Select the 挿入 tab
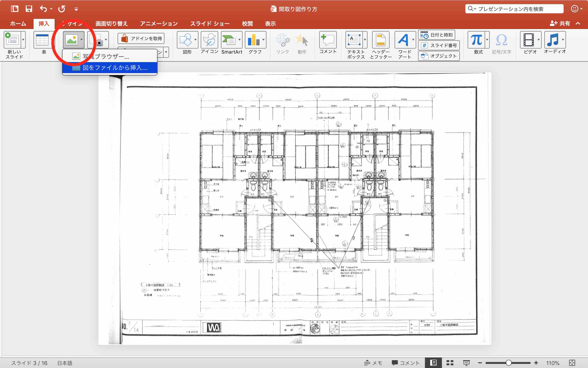 pos(44,24)
